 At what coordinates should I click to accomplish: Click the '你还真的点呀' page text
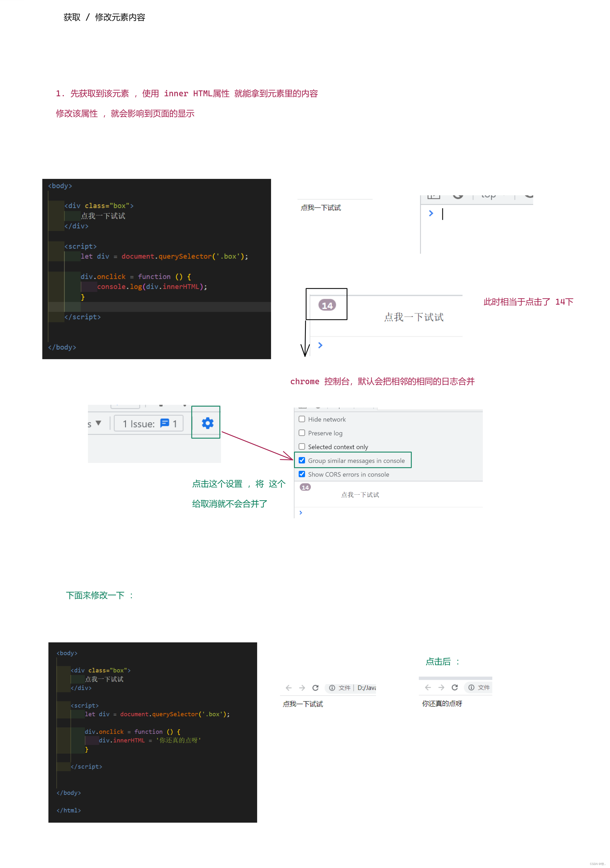tap(442, 704)
